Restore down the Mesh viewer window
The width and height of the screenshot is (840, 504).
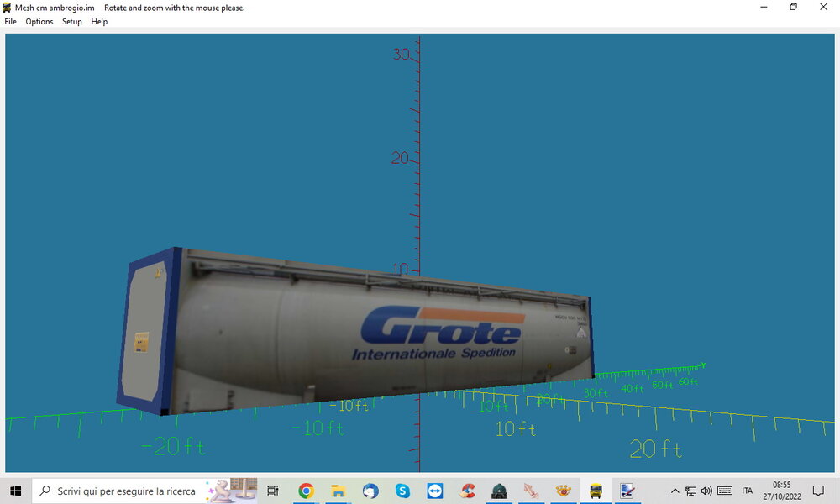click(x=794, y=7)
